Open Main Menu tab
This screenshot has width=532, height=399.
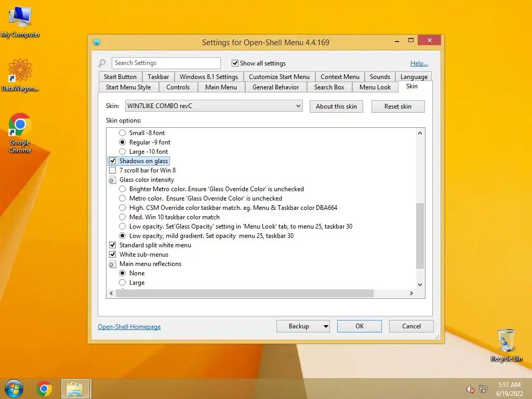pos(221,87)
